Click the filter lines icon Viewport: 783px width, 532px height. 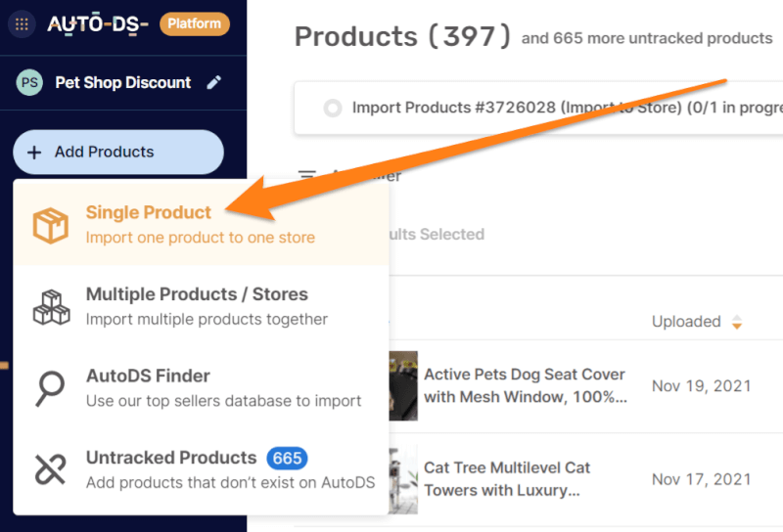pyautogui.click(x=307, y=176)
